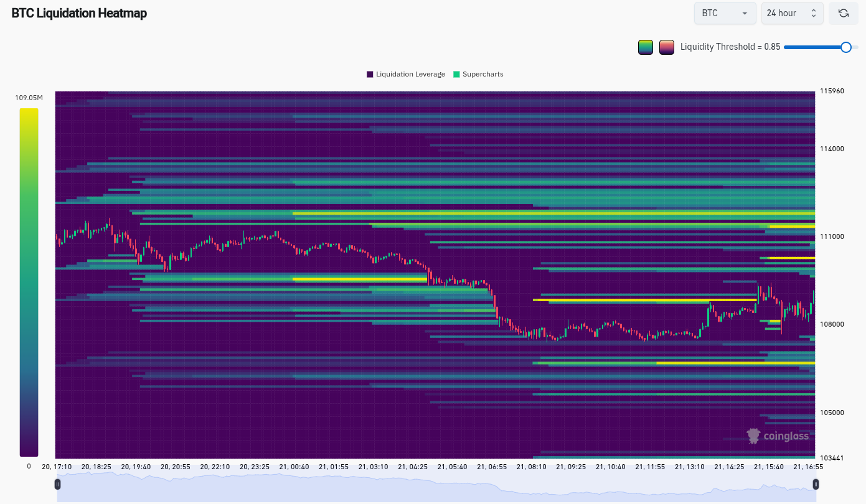Click the coinglass watermark logo

[x=778, y=436]
